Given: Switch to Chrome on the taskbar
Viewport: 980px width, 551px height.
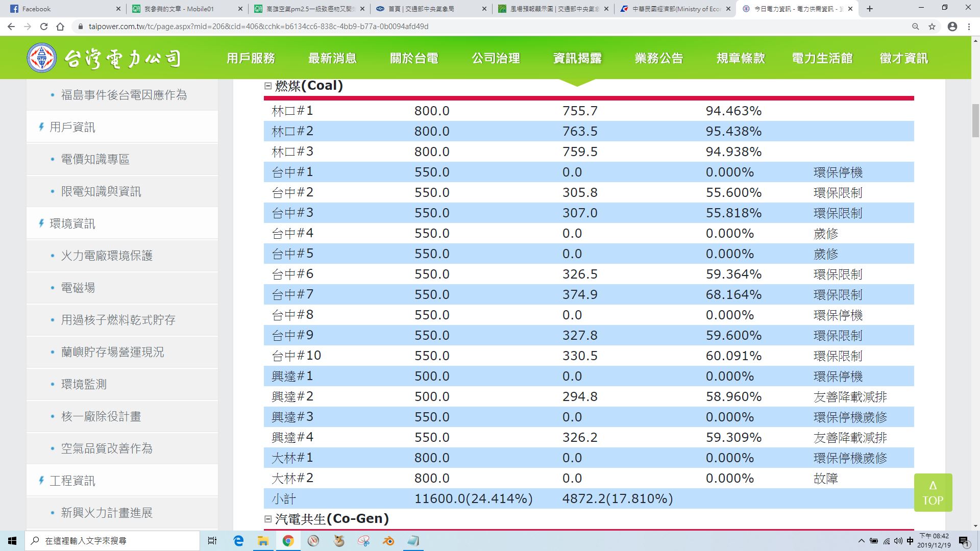Looking at the screenshot, I should [x=288, y=541].
